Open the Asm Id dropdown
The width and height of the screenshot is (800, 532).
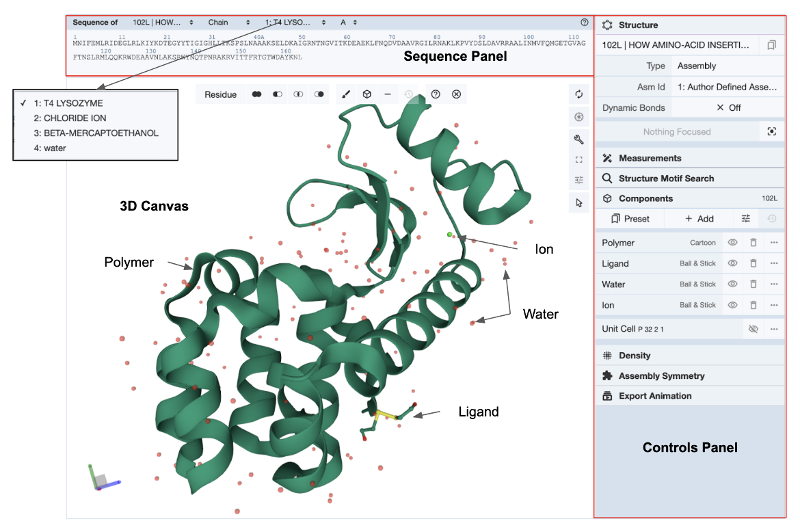728,87
